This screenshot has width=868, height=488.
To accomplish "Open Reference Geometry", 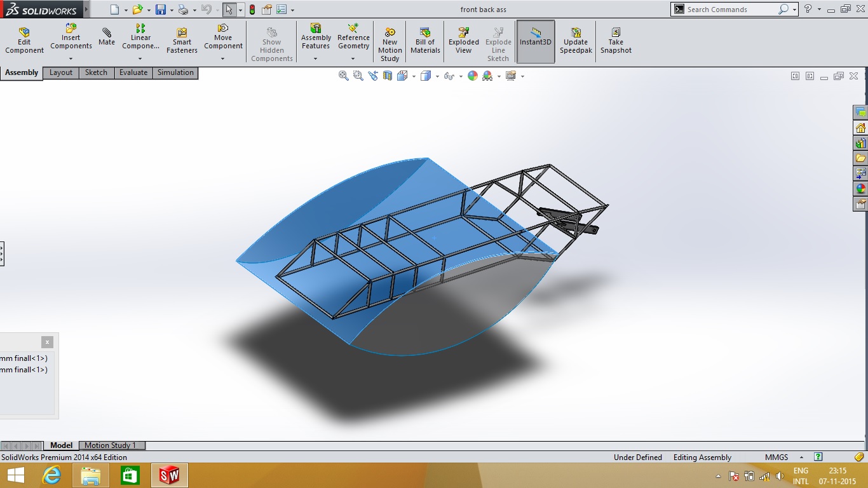I will pos(353,36).
